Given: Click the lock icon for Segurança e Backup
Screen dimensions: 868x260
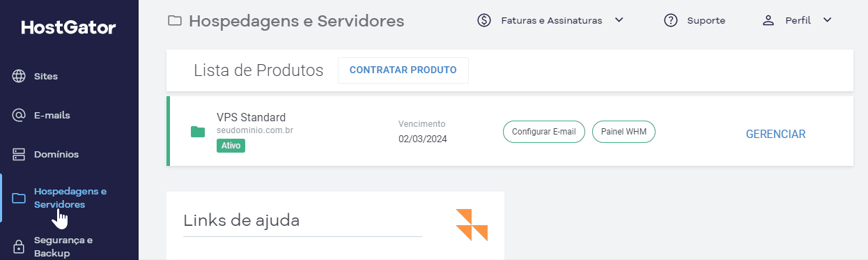Looking at the screenshot, I should pos(20,247).
